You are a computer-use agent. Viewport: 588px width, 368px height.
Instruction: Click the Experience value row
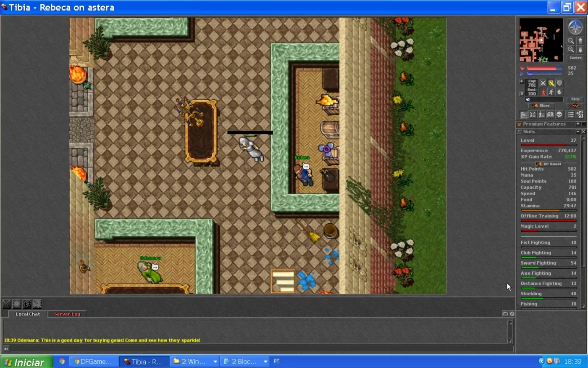point(548,151)
